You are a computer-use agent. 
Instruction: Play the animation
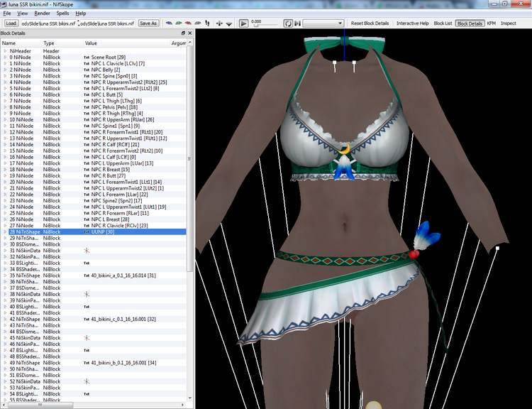click(x=243, y=23)
